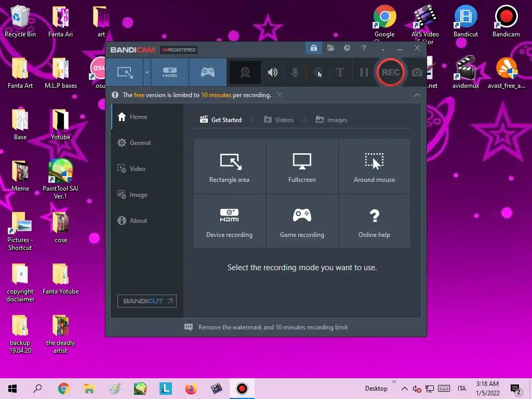Viewport: 532px width, 399px height.
Task: Toggle the mouse cursor effects icon
Action: pyautogui.click(x=318, y=72)
